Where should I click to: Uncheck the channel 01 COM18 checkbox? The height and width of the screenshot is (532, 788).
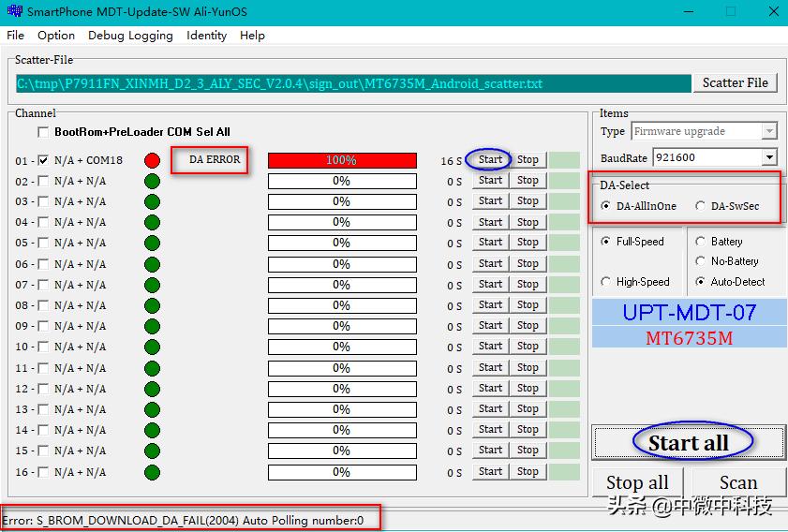(43, 160)
